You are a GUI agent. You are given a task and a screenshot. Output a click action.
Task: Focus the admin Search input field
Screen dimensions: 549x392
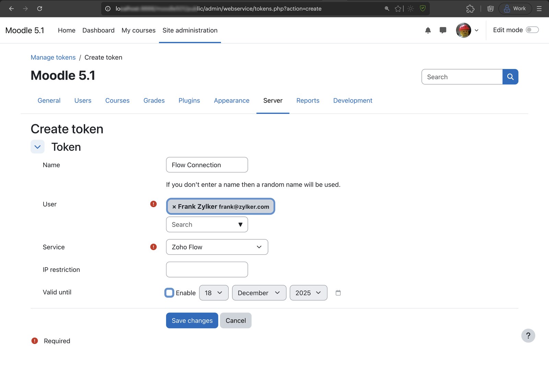(x=462, y=77)
